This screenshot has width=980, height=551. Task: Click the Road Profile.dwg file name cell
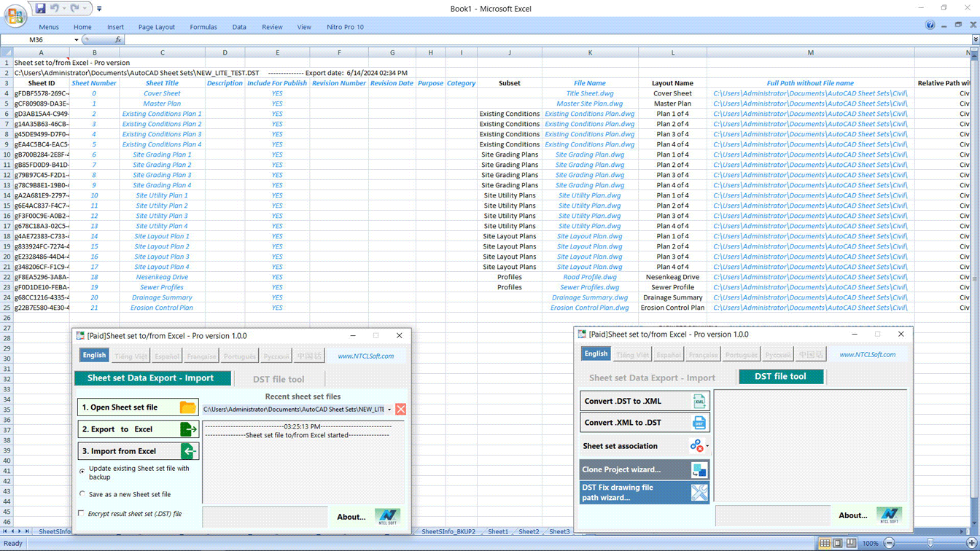[x=590, y=277]
